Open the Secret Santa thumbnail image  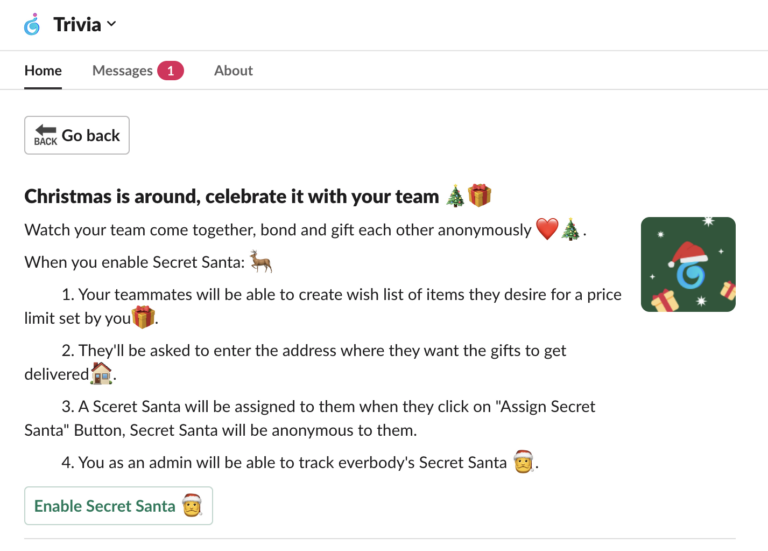pos(688,264)
